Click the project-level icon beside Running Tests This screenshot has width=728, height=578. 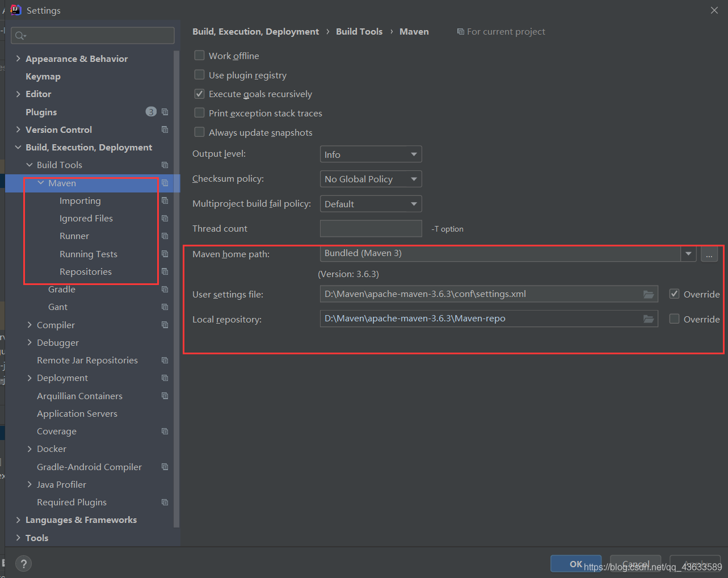(x=165, y=254)
